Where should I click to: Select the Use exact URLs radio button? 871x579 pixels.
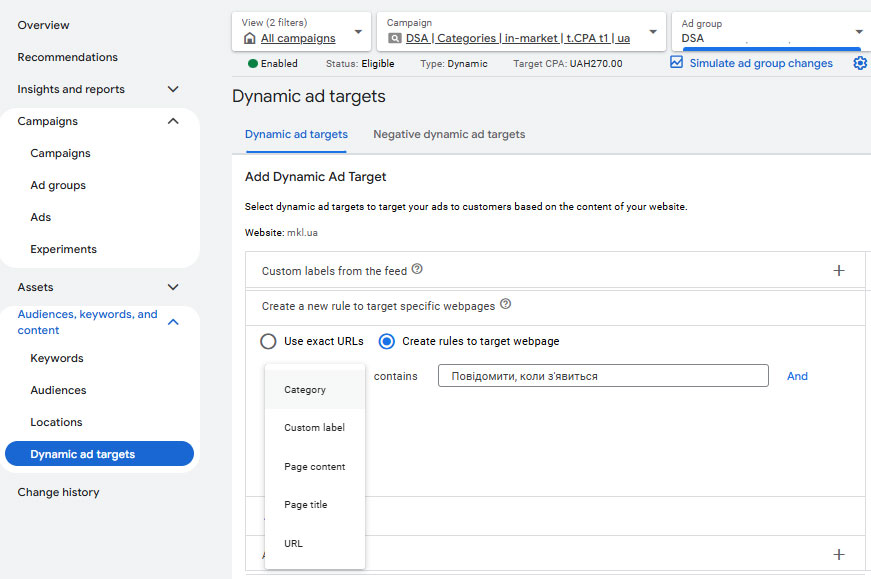click(x=268, y=341)
